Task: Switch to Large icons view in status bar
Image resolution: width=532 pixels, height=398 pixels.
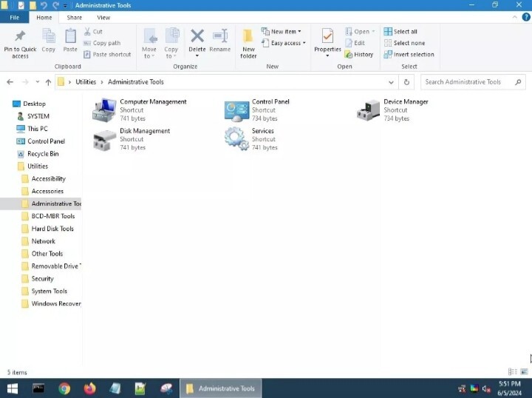Action: [x=524, y=372]
